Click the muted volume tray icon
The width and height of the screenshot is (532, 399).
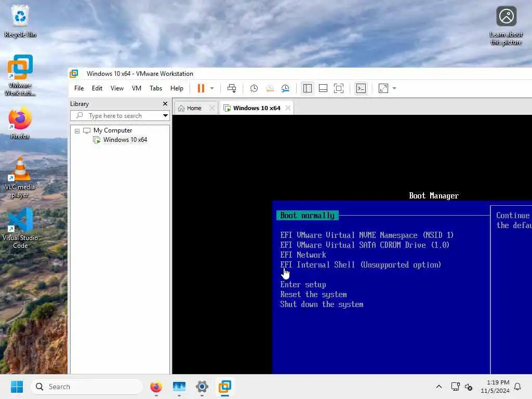point(469,387)
